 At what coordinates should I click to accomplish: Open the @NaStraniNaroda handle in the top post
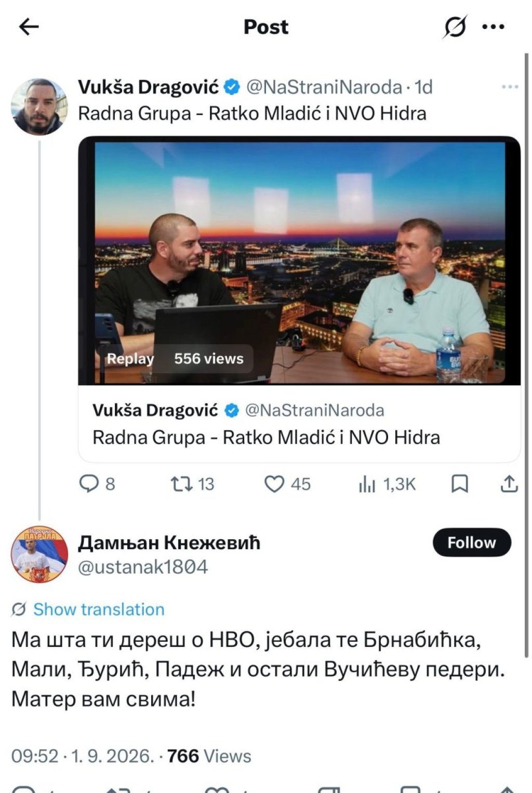324,87
